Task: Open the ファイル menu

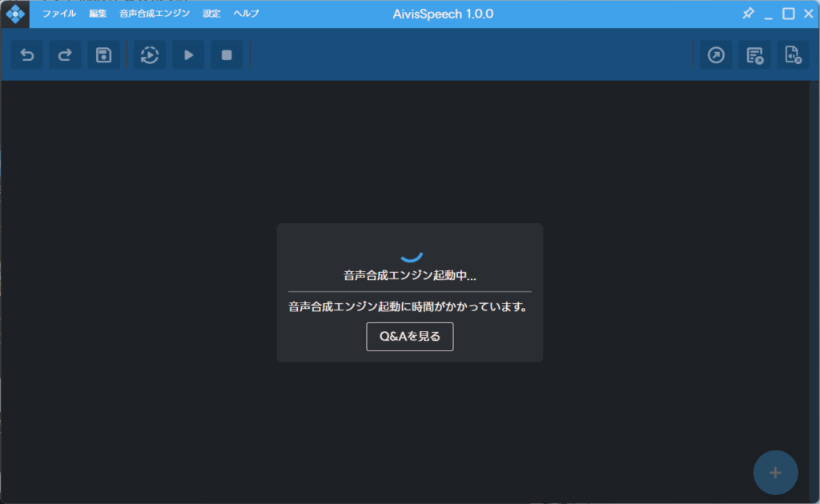Action: pos(59,14)
